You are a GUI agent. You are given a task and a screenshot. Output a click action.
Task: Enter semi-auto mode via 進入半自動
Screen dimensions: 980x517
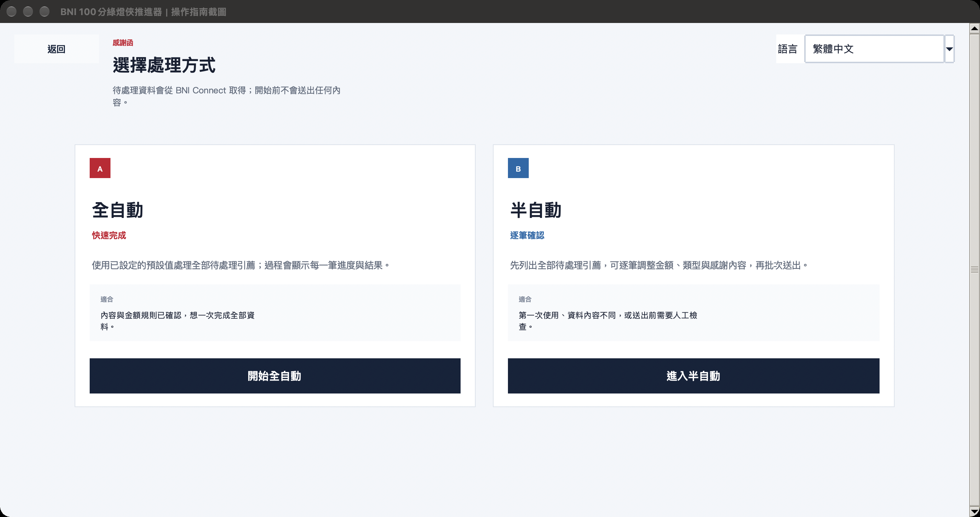[693, 376]
